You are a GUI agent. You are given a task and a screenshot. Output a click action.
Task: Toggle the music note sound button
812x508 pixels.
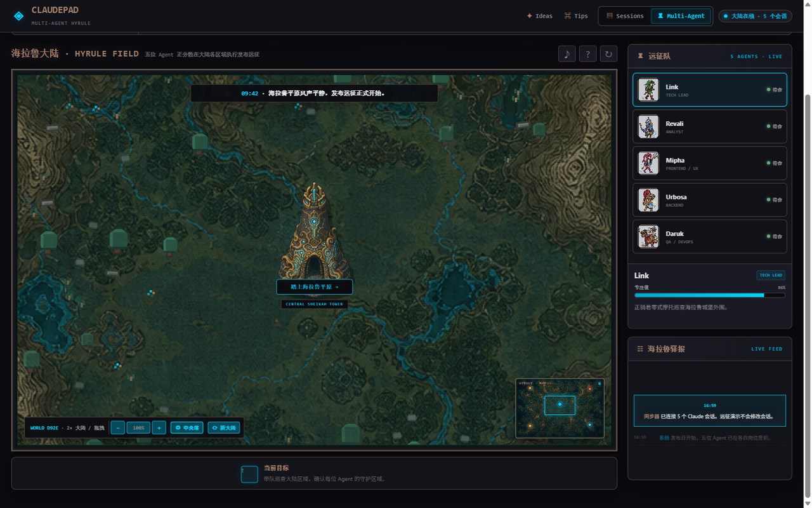pos(567,54)
